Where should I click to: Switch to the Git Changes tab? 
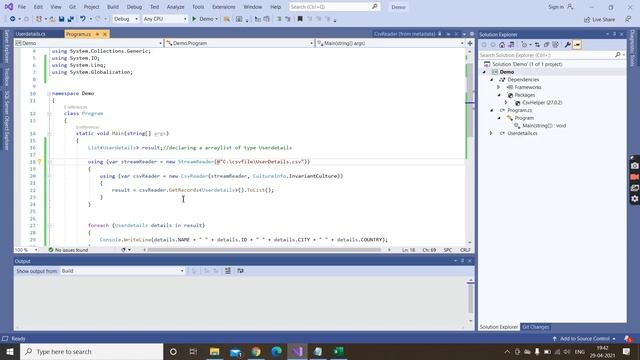(536, 327)
